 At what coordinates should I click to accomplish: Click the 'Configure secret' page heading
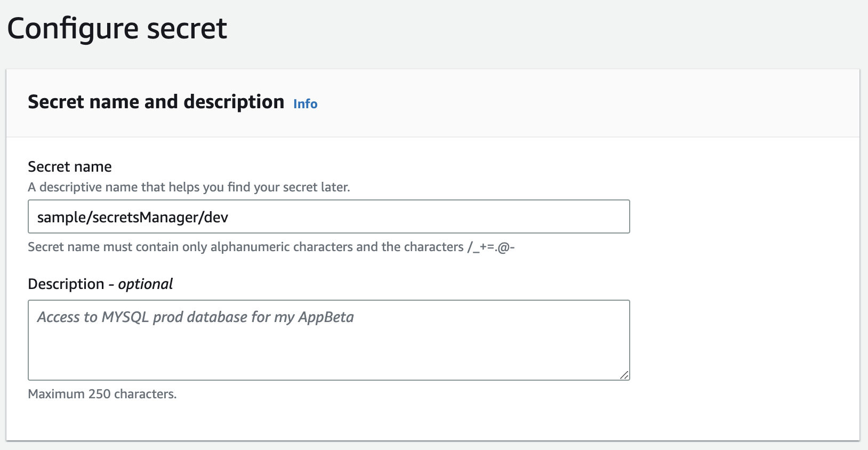click(x=117, y=28)
